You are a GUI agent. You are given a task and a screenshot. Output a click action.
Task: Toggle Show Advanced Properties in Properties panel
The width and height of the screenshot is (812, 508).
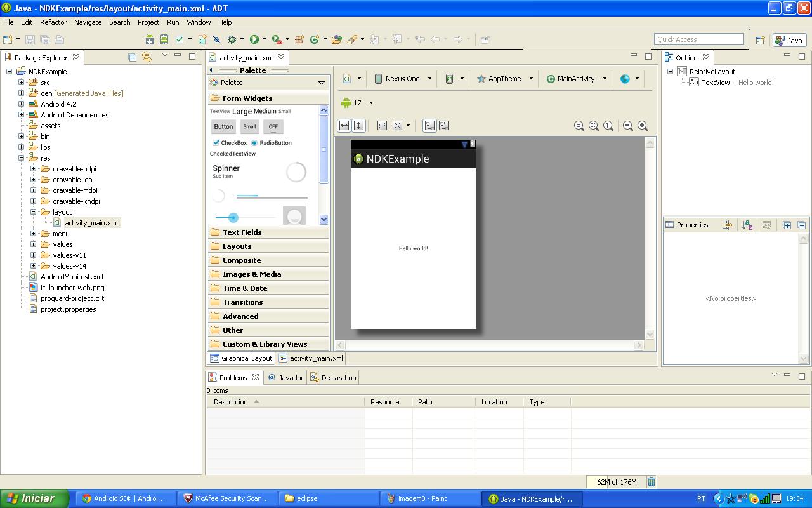click(728, 225)
